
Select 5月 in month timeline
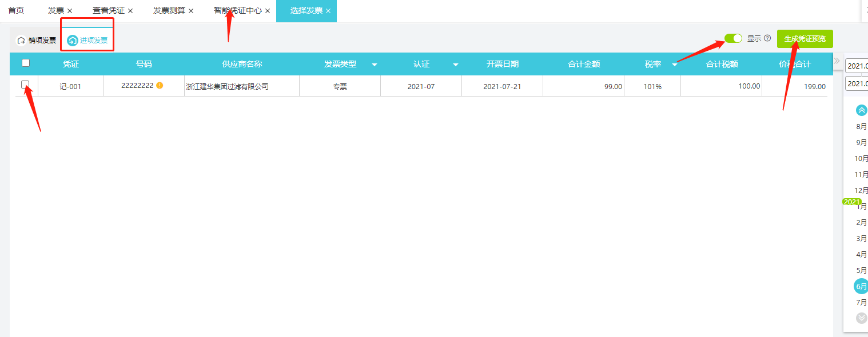tap(862, 270)
